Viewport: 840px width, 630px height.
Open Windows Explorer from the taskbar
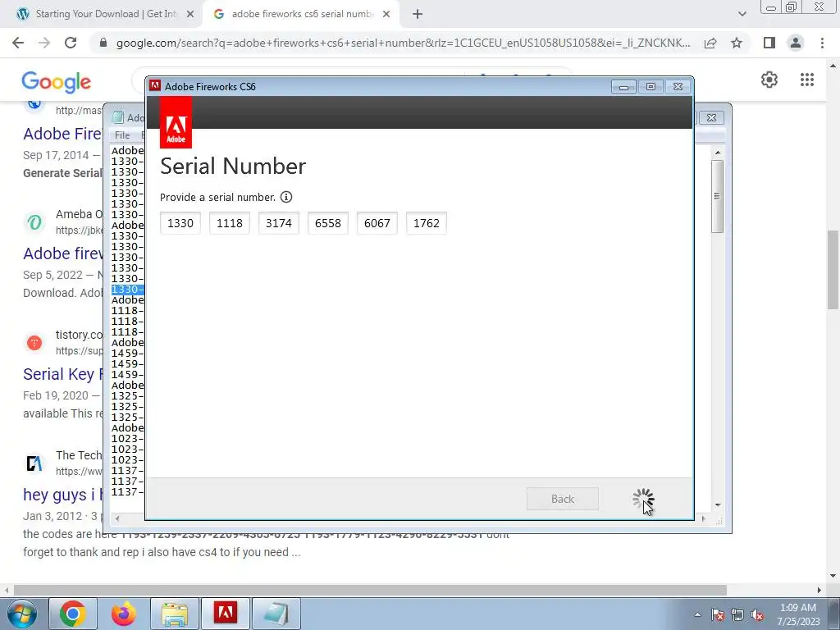tap(175, 614)
